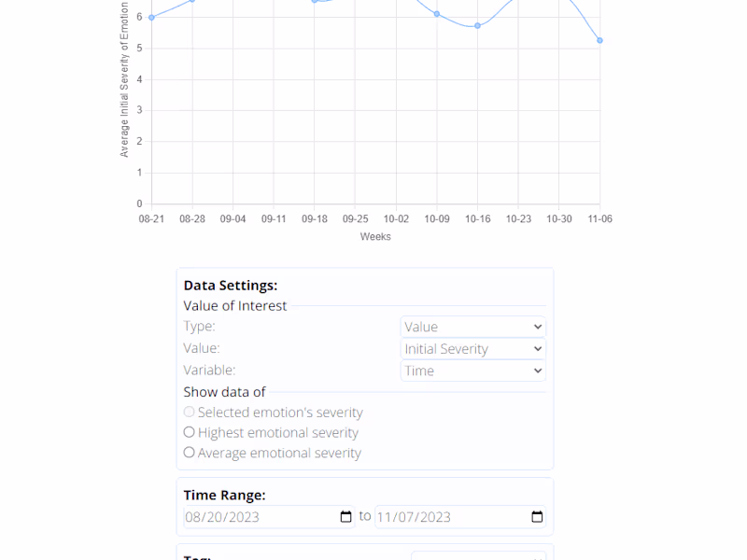The image size is (747, 560).
Task: Click the 08/20/2023 start date text
Action: (222, 517)
